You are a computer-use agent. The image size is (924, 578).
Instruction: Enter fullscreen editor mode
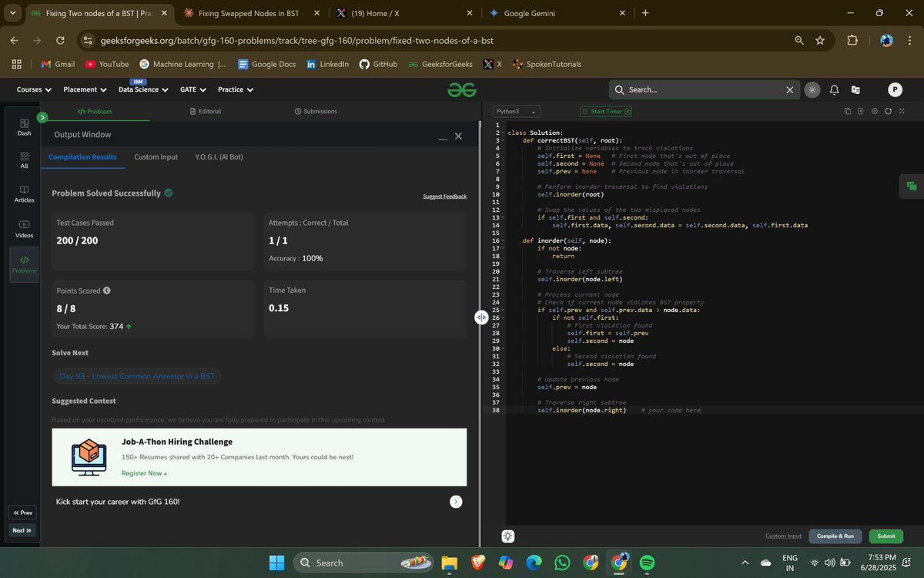tap(902, 112)
